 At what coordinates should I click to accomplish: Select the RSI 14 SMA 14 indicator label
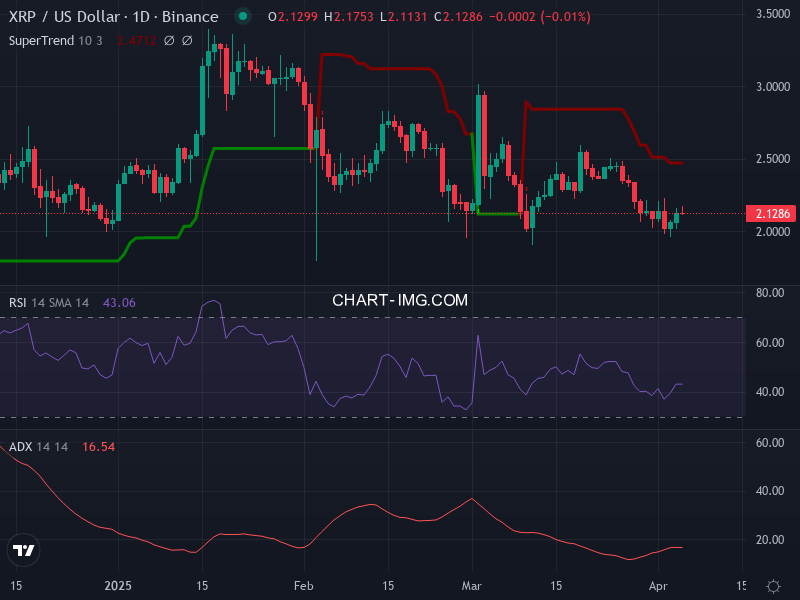pyautogui.click(x=49, y=303)
